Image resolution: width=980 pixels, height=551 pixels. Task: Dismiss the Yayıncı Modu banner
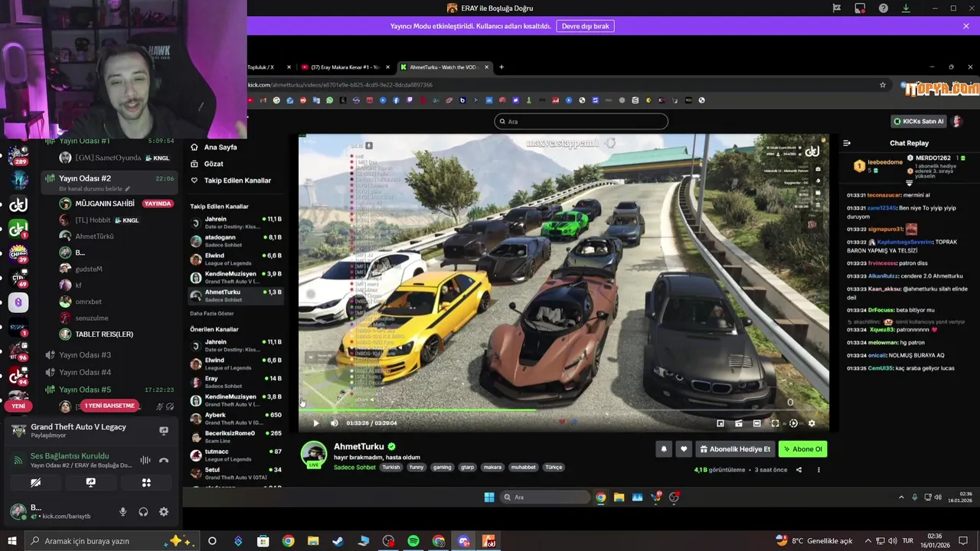pyautogui.click(x=965, y=26)
